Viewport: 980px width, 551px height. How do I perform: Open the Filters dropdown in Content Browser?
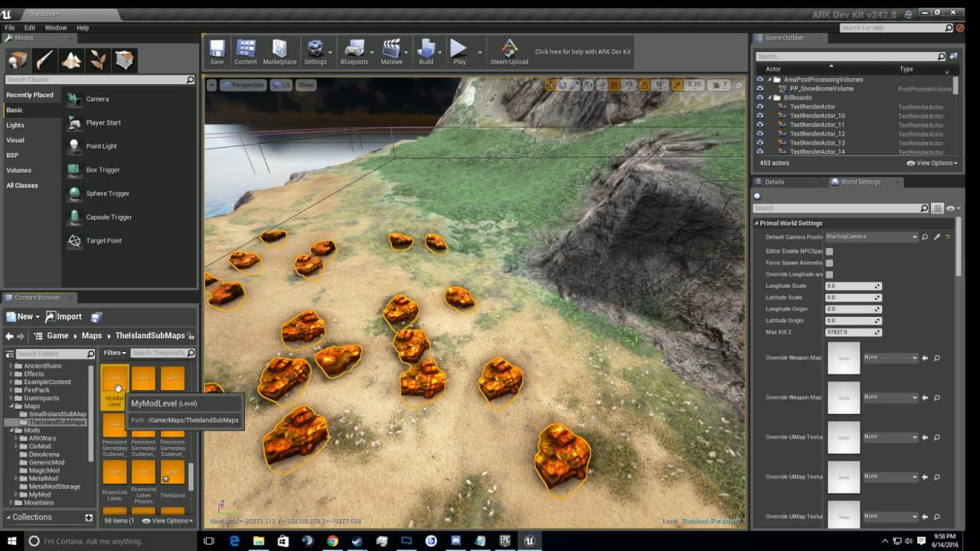click(x=115, y=353)
